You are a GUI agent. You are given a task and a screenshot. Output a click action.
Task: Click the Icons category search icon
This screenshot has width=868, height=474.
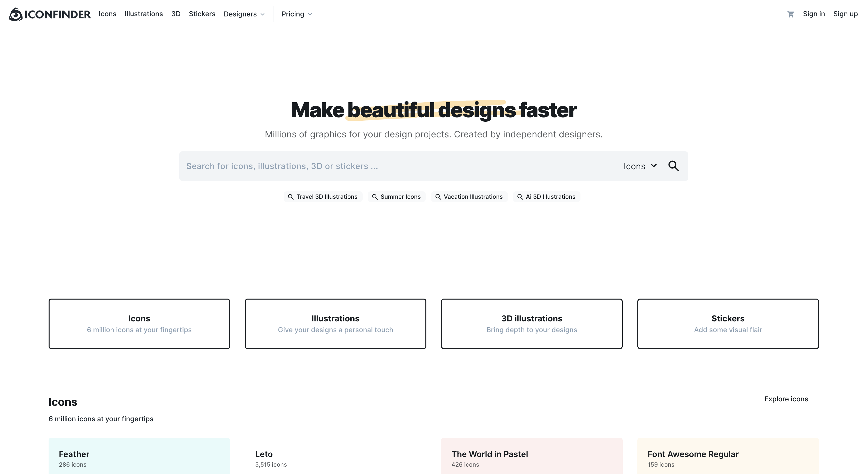coord(673,166)
